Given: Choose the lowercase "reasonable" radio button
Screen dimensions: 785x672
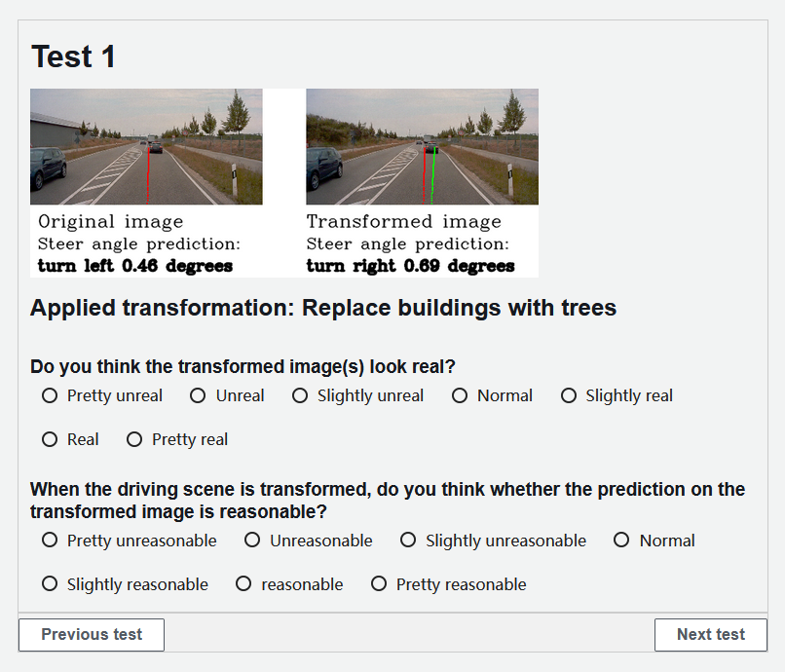Looking at the screenshot, I should coord(243,584).
